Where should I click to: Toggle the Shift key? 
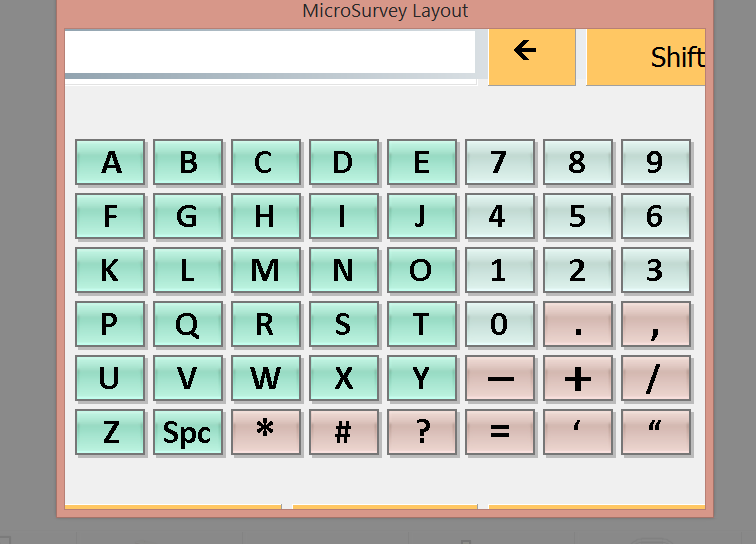(x=646, y=57)
